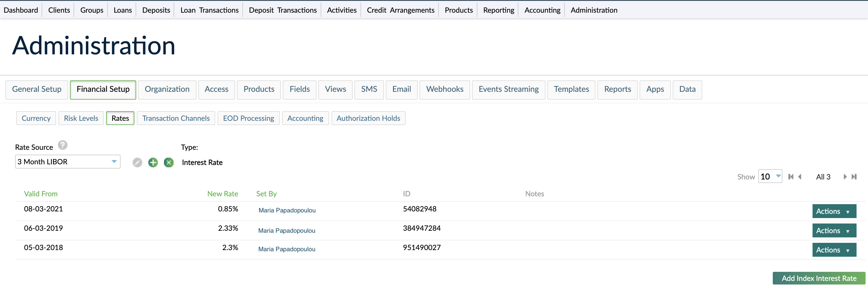The height and width of the screenshot is (299, 868).
Task: Sort the table by Valid From column
Action: (41, 194)
